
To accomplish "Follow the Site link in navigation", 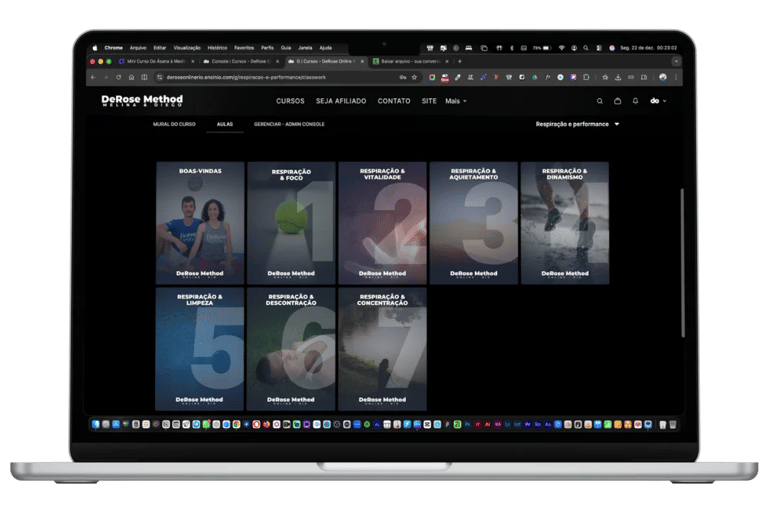I will [429, 101].
